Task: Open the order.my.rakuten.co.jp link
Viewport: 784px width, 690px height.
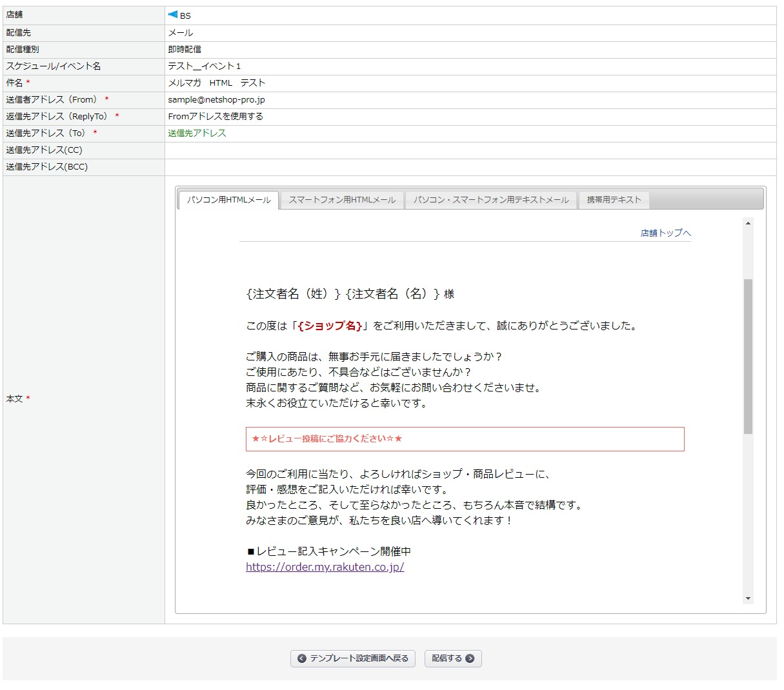Action: (x=325, y=567)
